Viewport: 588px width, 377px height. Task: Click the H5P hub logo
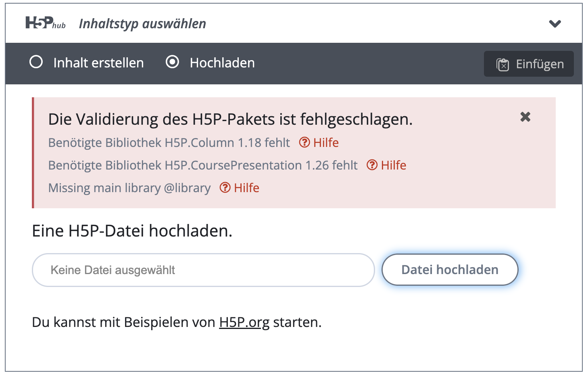(x=45, y=23)
